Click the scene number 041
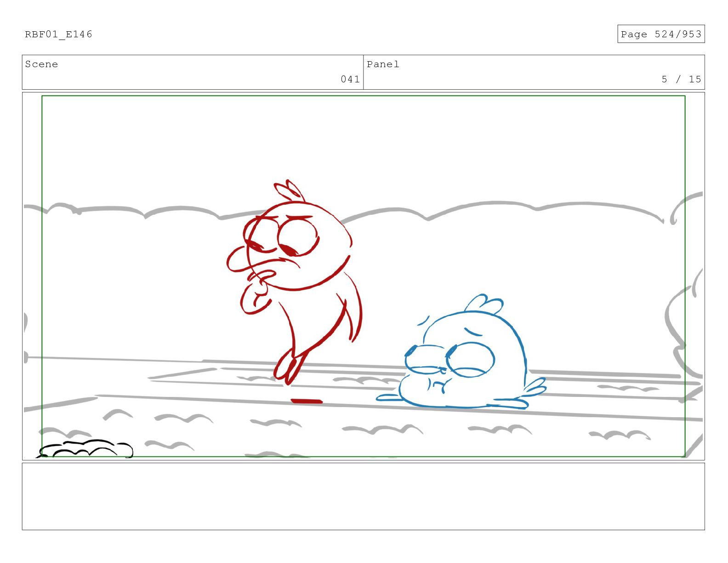This screenshot has height=563, width=728. coord(350,79)
